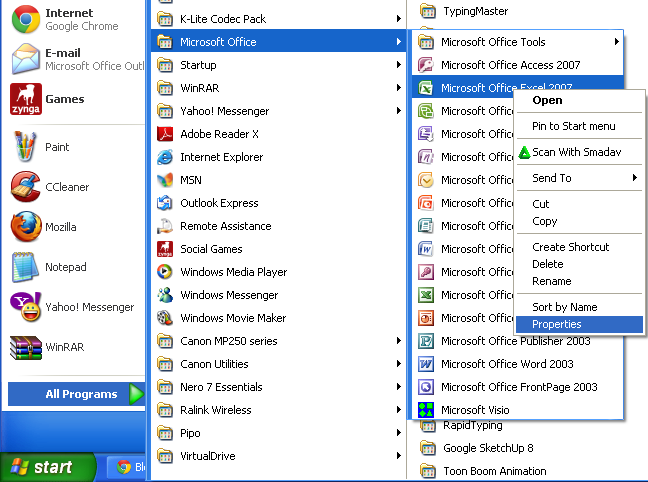The width and height of the screenshot is (648, 482).
Task: Click the Internet Explorer icon
Action: click(165, 157)
